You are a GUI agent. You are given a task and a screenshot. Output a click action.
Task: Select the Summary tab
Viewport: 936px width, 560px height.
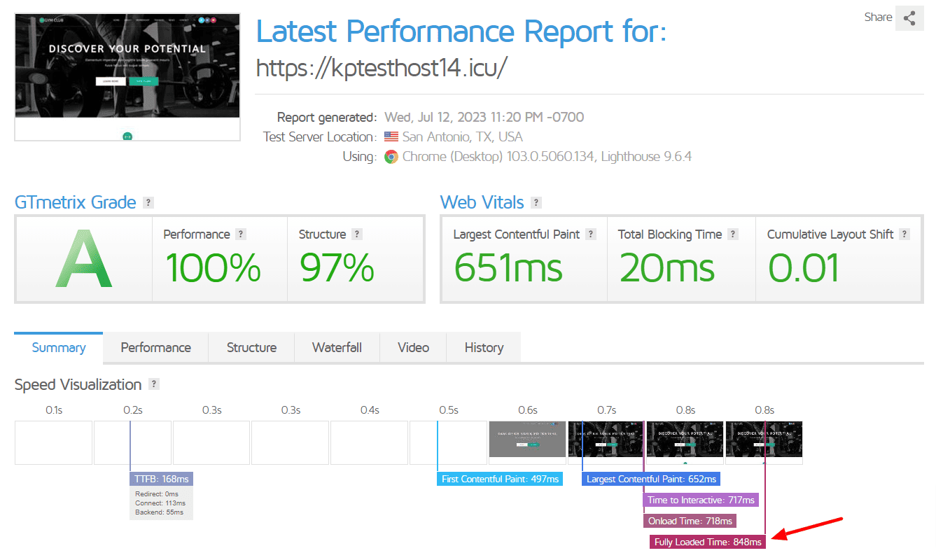59,348
